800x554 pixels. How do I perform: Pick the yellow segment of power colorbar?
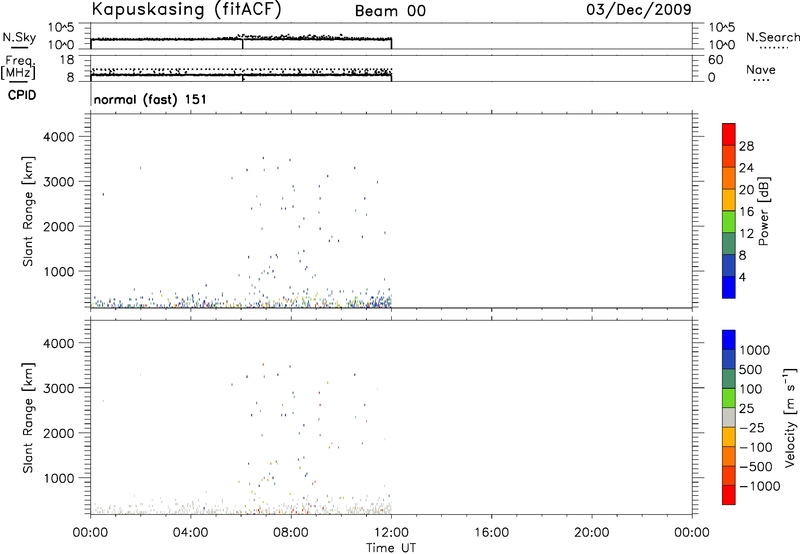coord(729,199)
